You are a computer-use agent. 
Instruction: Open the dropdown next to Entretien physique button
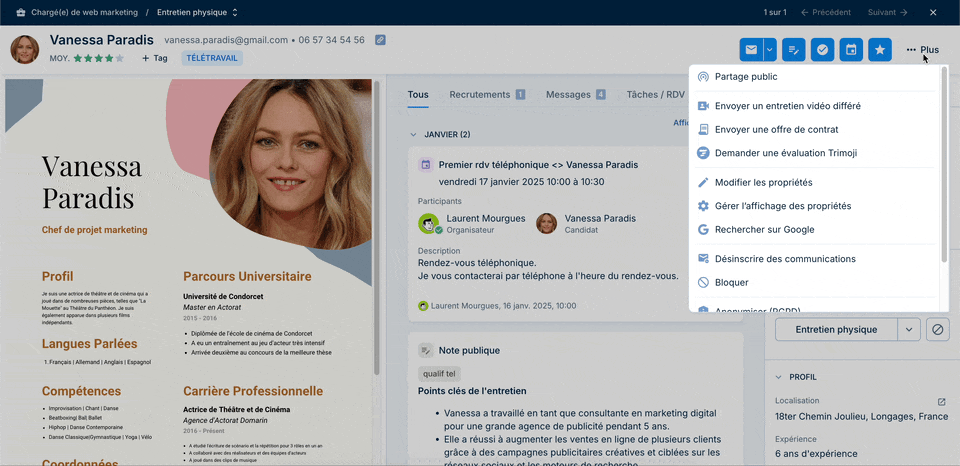[909, 329]
